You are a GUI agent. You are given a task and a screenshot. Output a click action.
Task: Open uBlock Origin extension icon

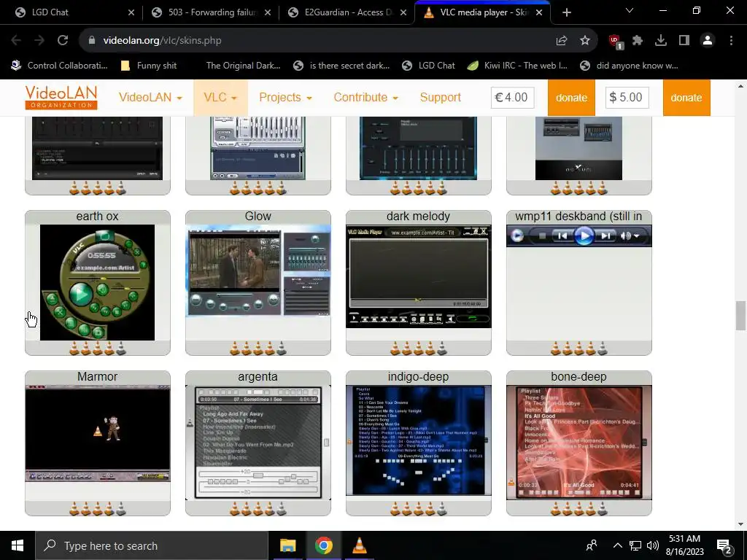(x=616, y=42)
